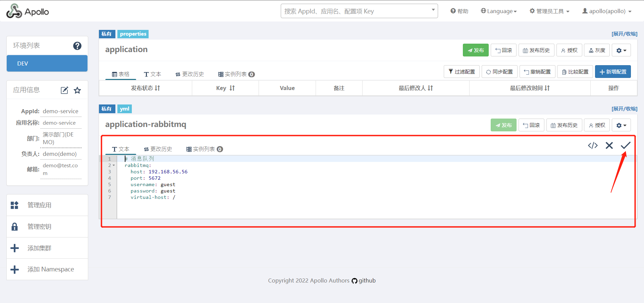This screenshot has height=303, width=644.
Task: Click the checkmark icon to save edits
Action: 625,145
